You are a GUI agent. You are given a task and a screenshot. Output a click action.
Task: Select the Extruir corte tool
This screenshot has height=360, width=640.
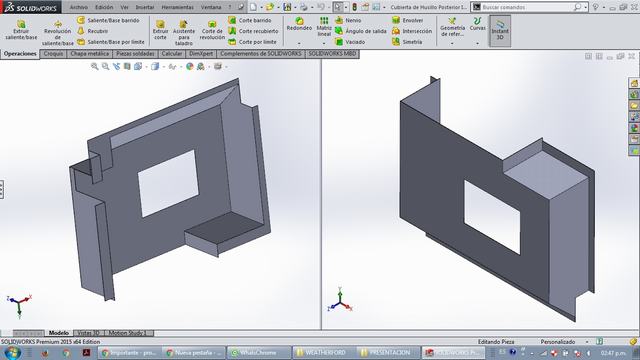[160, 30]
